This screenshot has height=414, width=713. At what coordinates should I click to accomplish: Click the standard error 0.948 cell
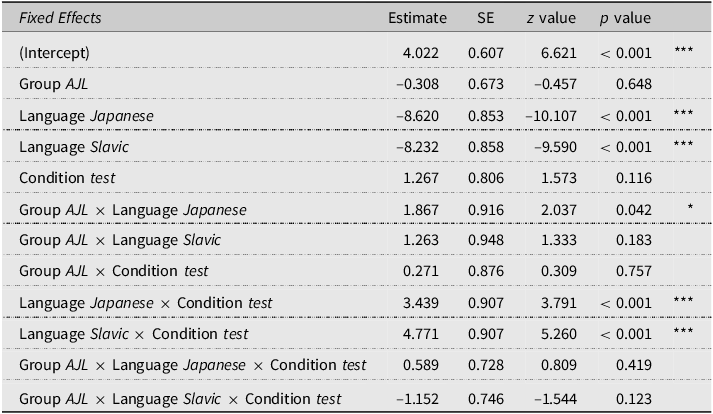click(487, 240)
